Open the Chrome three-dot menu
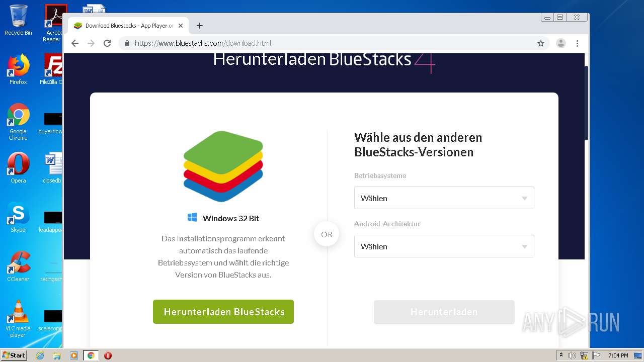This screenshot has height=362, width=644. (577, 43)
